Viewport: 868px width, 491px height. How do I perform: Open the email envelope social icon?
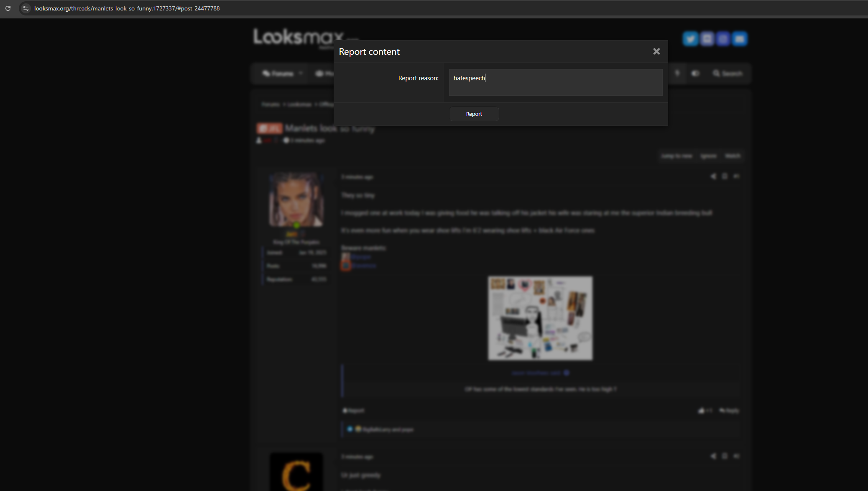739,39
